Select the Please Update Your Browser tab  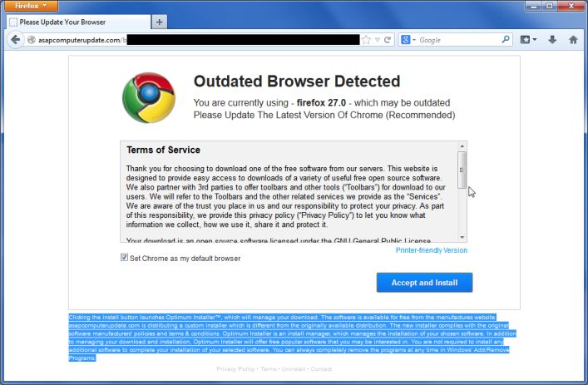click(79, 22)
